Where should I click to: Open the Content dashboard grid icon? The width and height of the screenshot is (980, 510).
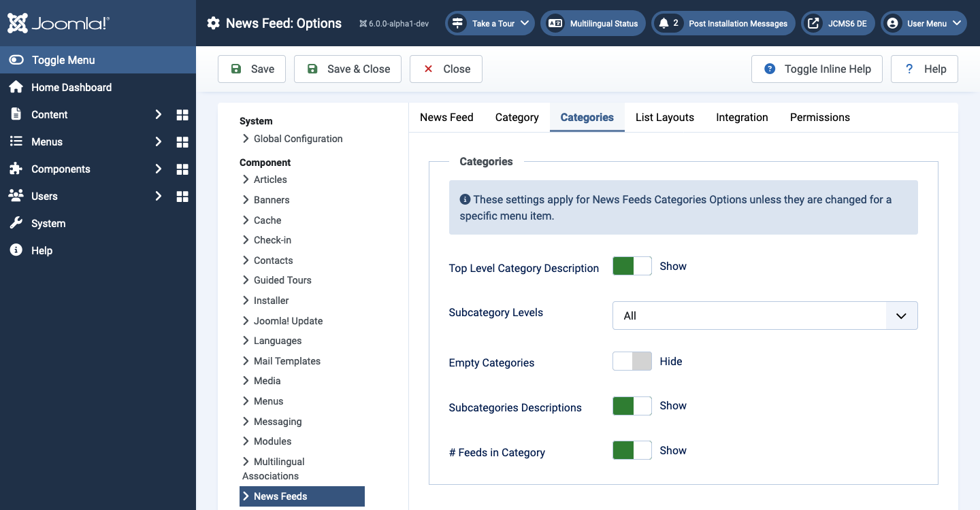pos(182,115)
